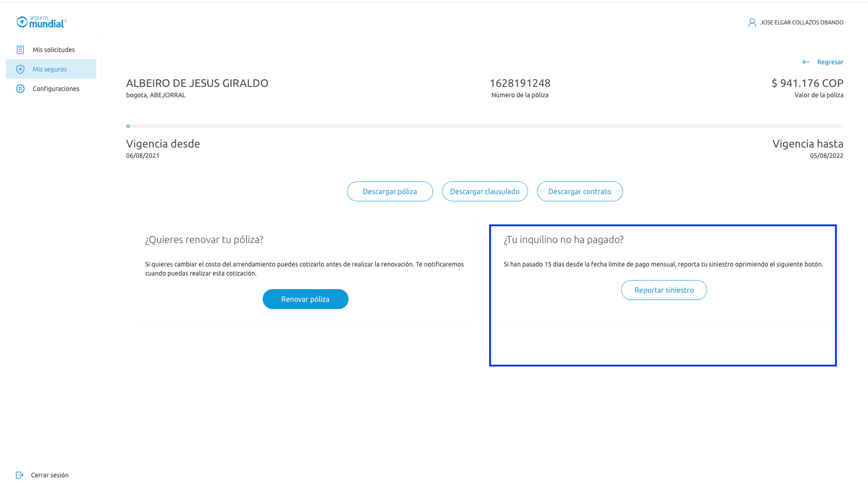This screenshot has height=495, width=868.
Task: Open the Mis solicitudes menu item
Action: coord(53,50)
